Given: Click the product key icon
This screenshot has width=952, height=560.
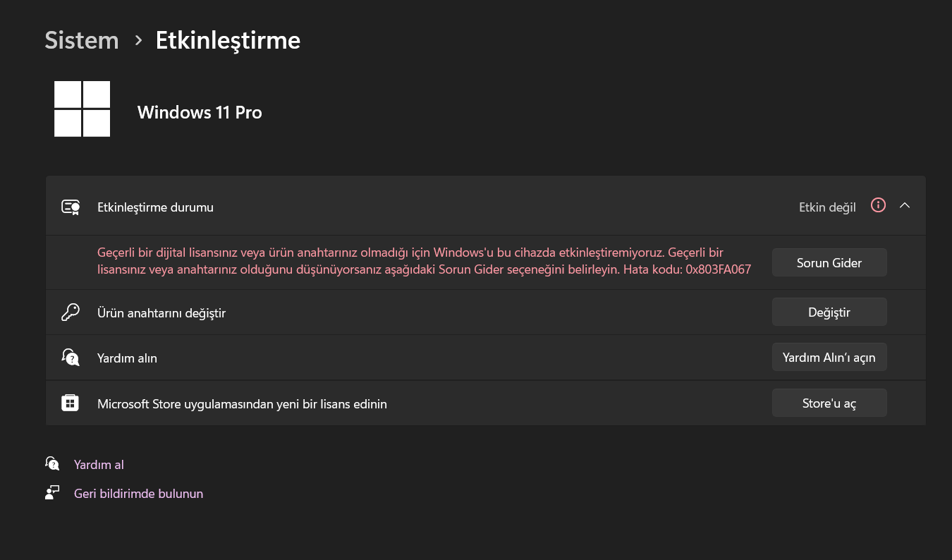Looking at the screenshot, I should tap(70, 312).
